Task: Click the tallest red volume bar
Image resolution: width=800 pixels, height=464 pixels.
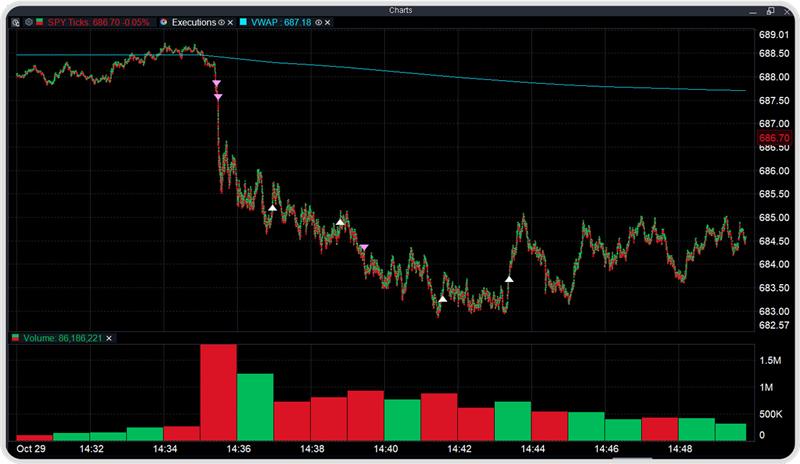Action: [x=218, y=392]
